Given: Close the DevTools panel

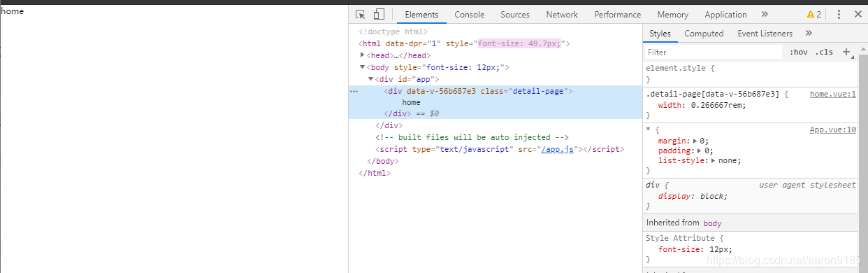Looking at the screenshot, I should [858, 14].
